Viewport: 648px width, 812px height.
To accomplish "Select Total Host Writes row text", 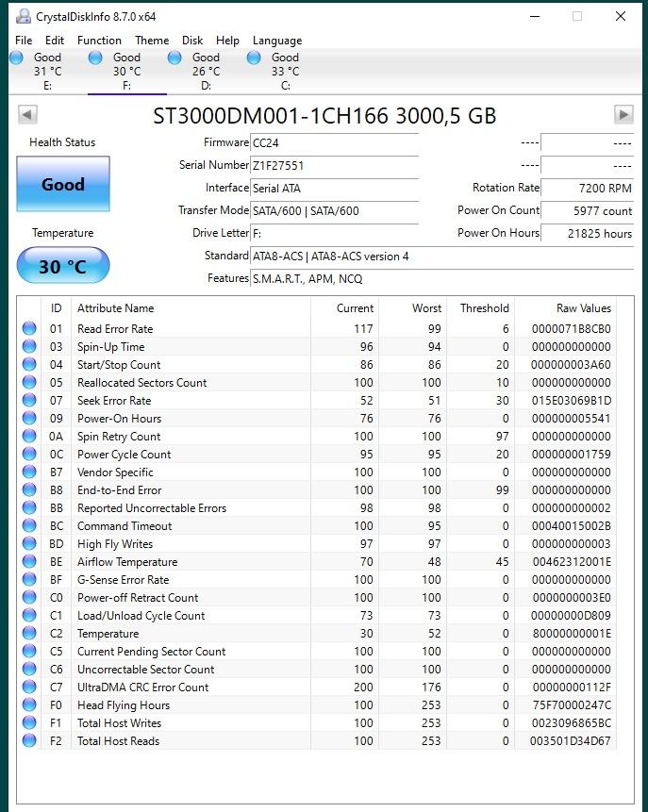I will tap(119, 723).
